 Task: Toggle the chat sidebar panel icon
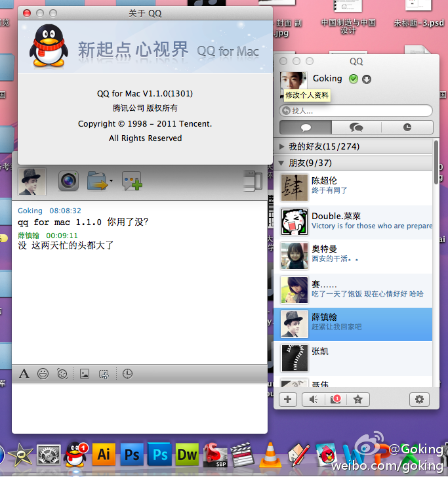pyautogui.click(x=253, y=180)
